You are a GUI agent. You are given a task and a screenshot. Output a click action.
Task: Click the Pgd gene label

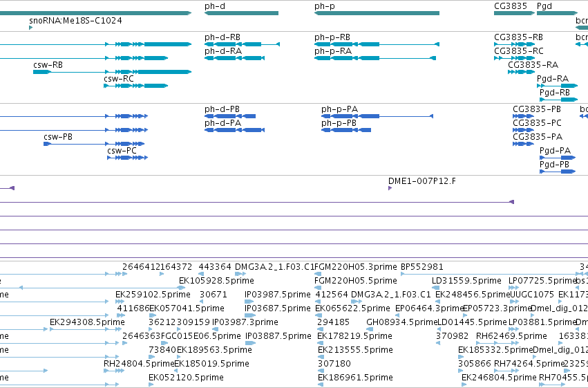point(544,6)
